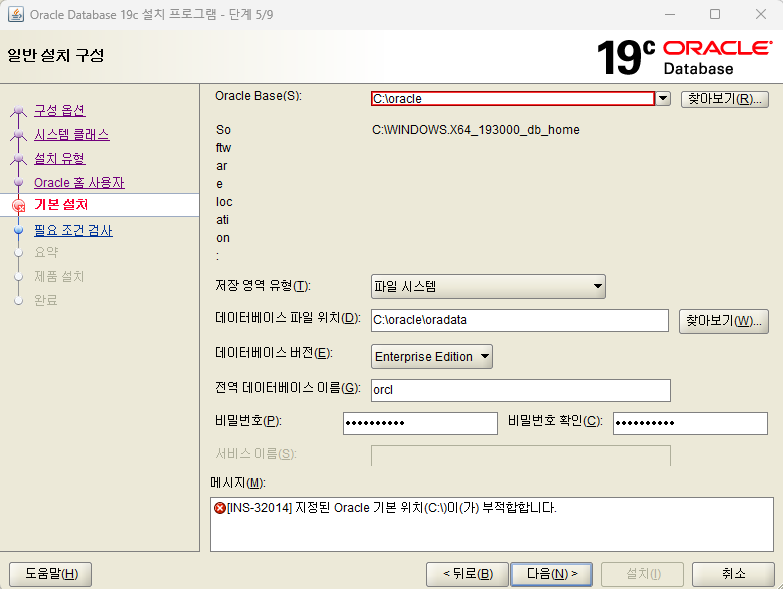Viewport: 783px width, 589px height.
Task: Click the INS-32014 error message text
Action: pyautogui.click(x=392, y=508)
